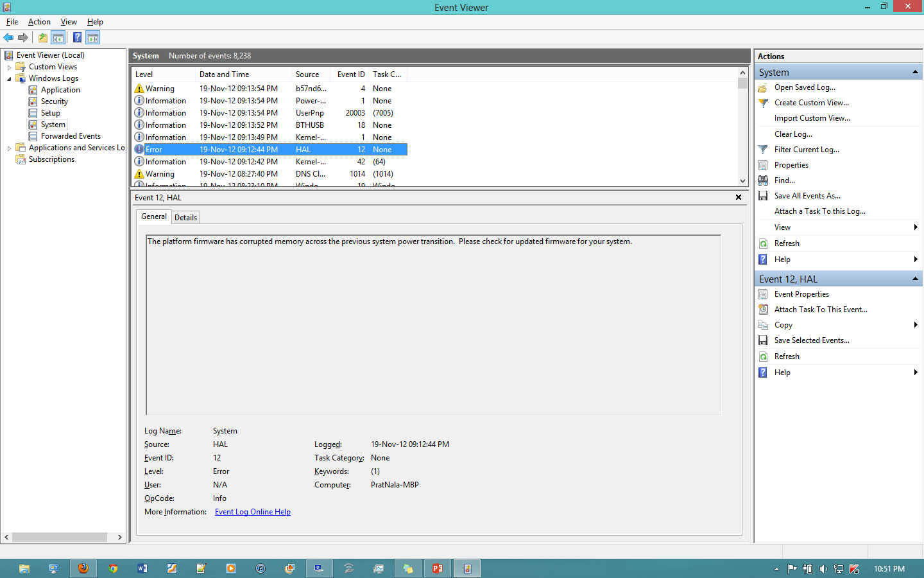
Task: Click Filter Current Log action
Action: pyautogui.click(x=807, y=150)
